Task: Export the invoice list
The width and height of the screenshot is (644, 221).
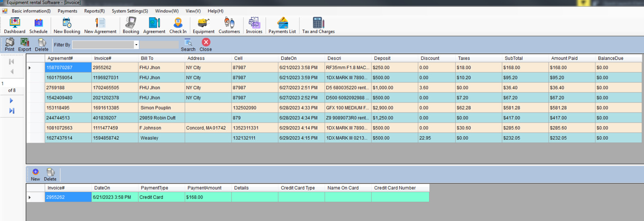Action: (x=25, y=45)
